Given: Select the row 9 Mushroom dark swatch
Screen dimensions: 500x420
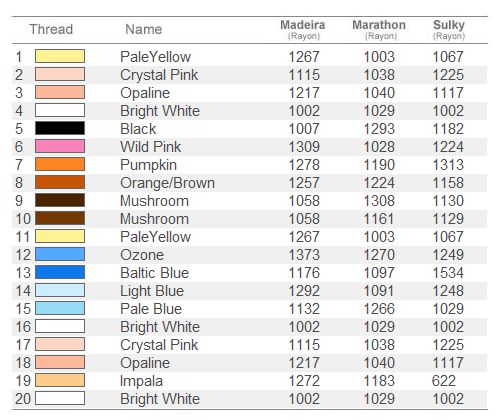Looking at the screenshot, I should [60, 200].
